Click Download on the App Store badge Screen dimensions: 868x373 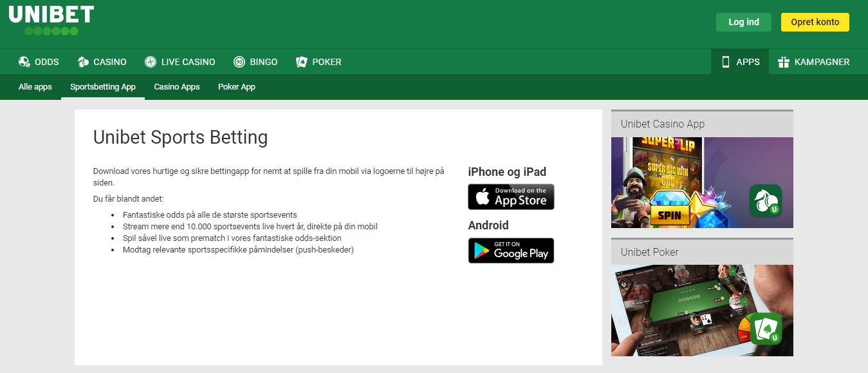click(511, 196)
